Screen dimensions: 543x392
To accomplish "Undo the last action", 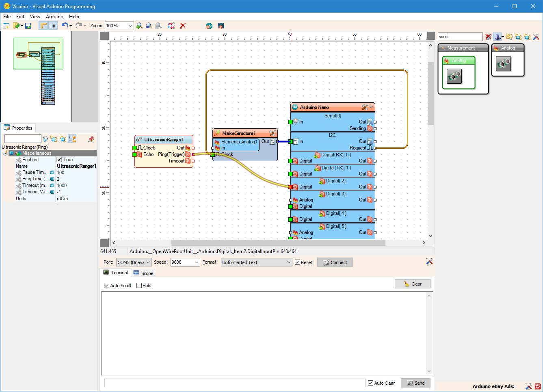I will click(x=65, y=26).
